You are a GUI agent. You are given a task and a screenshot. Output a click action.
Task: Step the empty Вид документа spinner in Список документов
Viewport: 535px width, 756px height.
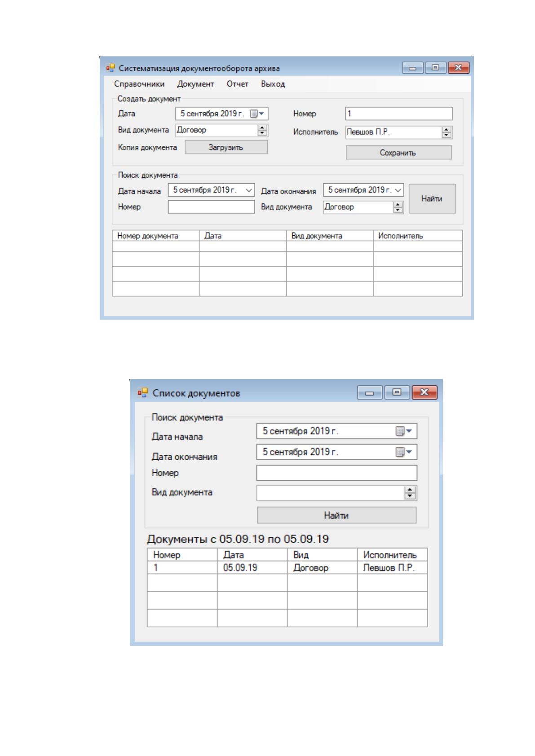[x=410, y=493]
